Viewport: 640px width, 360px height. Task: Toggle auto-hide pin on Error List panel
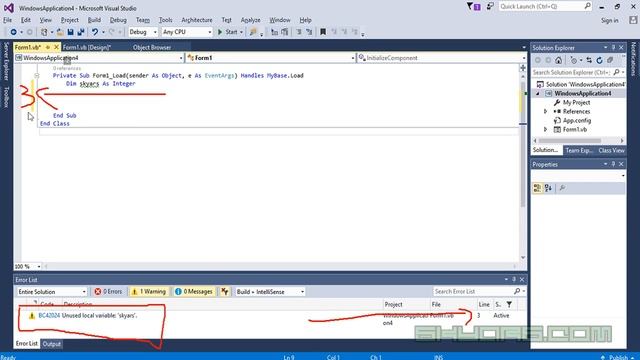pyautogui.click(x=514, y=280)
